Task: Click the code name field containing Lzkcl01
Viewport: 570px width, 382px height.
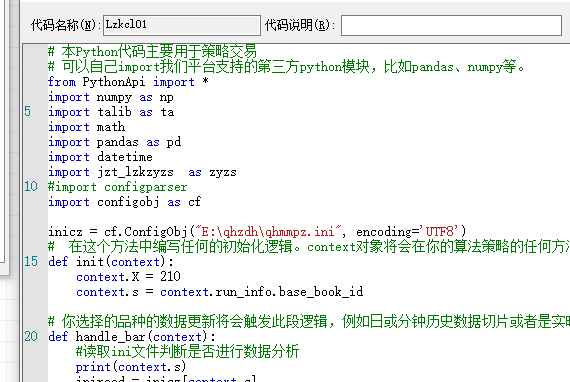Action: tap(182, 25)
